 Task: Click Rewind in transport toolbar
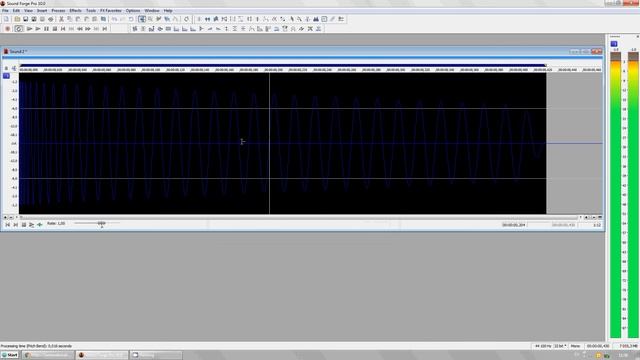pyautogui.click(x=80, y=29)
